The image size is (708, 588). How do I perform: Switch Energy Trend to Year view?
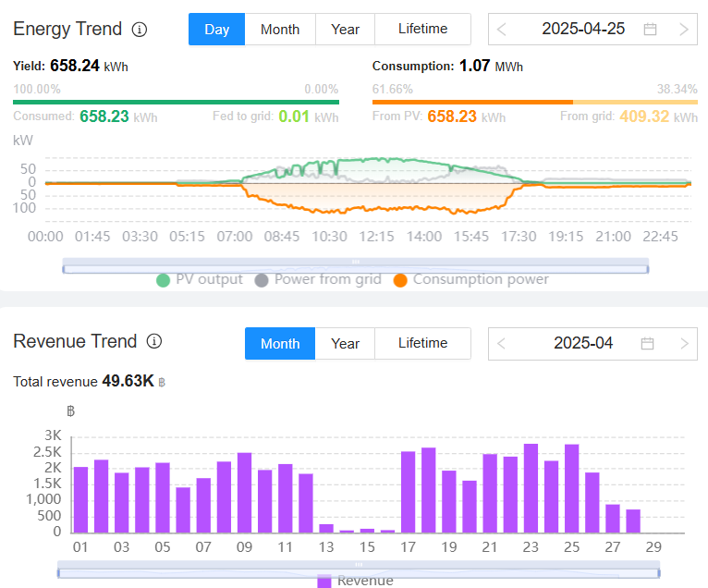pos(345,30)
